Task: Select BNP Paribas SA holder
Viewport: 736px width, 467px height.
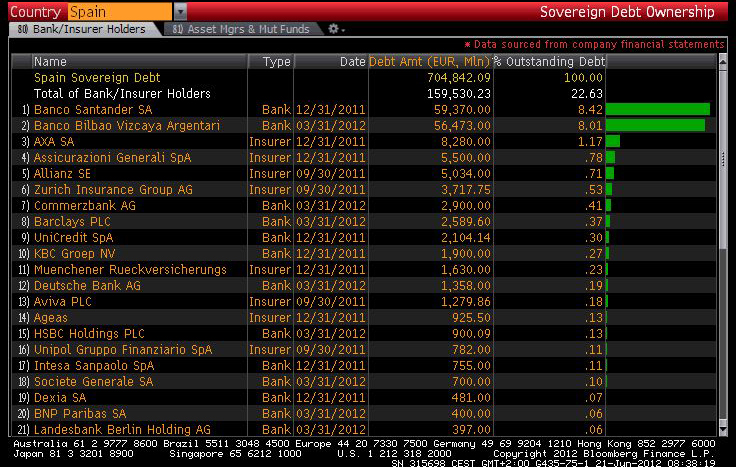Action: (79, 413)
